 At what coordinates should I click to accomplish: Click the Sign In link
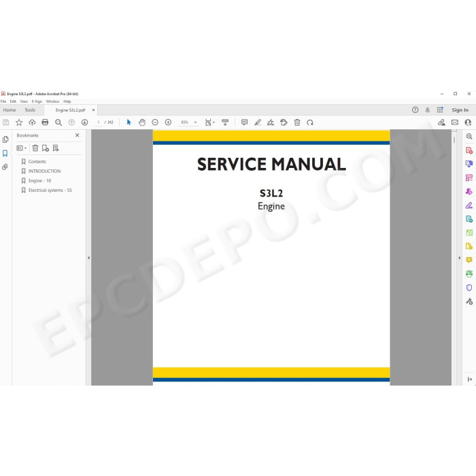460,110
